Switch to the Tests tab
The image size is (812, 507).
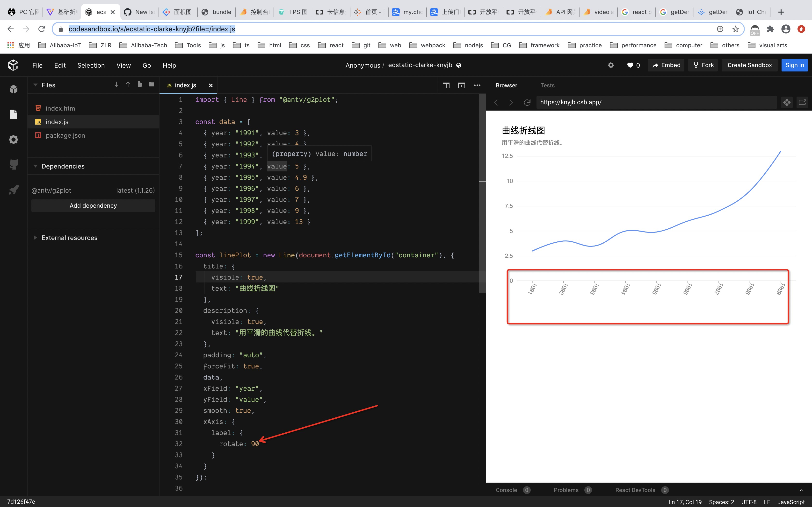coord(547,85)
